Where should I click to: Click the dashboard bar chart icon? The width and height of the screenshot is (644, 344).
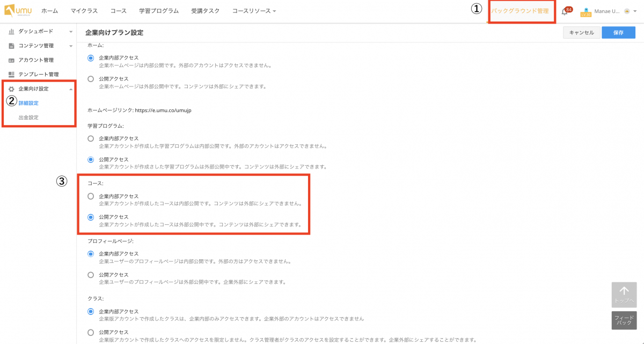click(x=11, y=32)
